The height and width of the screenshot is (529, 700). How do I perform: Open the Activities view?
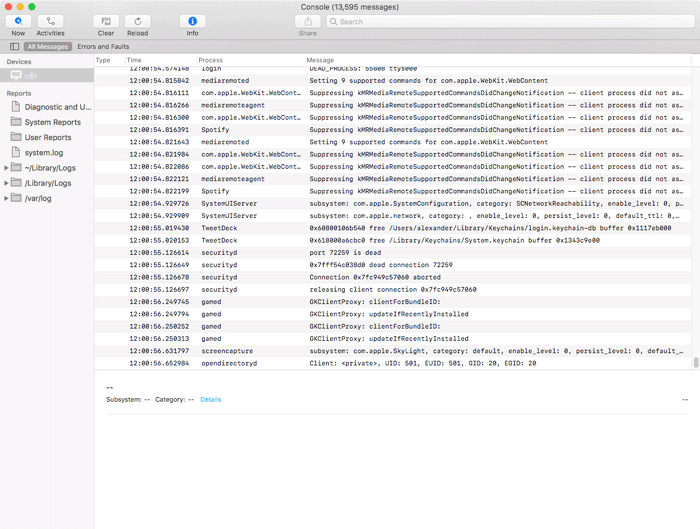pos(50,21)
